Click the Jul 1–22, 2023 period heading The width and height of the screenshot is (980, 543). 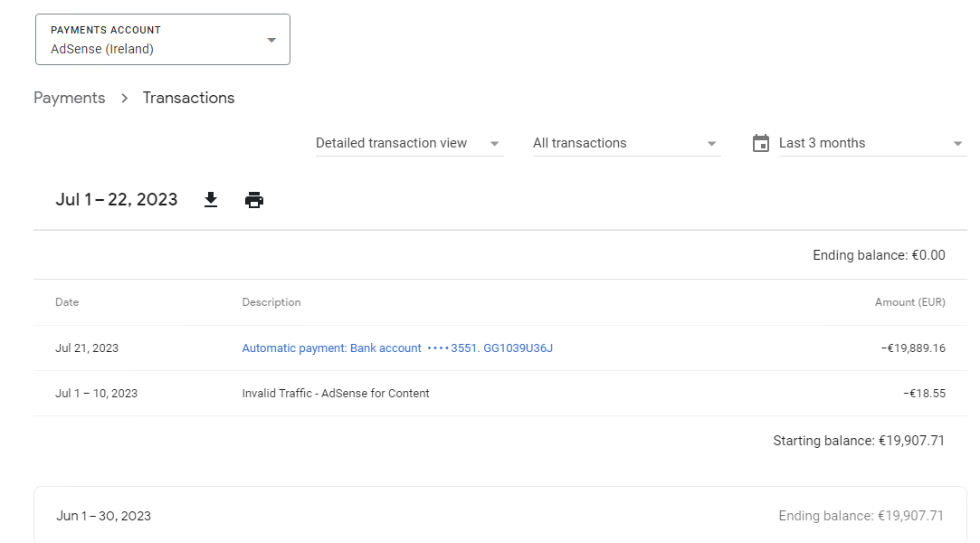117,200
